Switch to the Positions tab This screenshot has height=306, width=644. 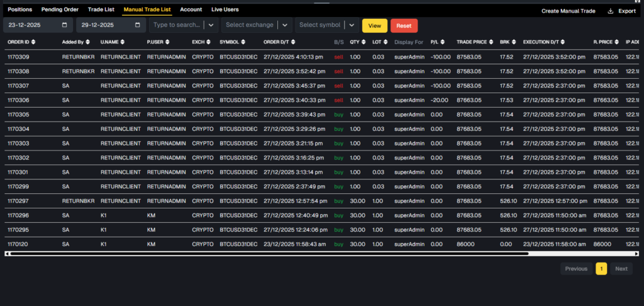19,10
